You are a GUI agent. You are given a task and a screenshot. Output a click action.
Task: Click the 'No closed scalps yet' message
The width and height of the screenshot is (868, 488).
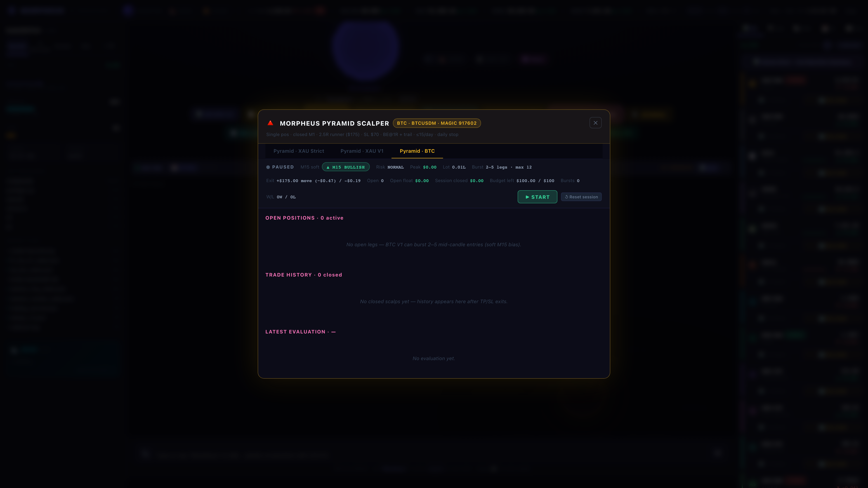(x=434, y=301)
